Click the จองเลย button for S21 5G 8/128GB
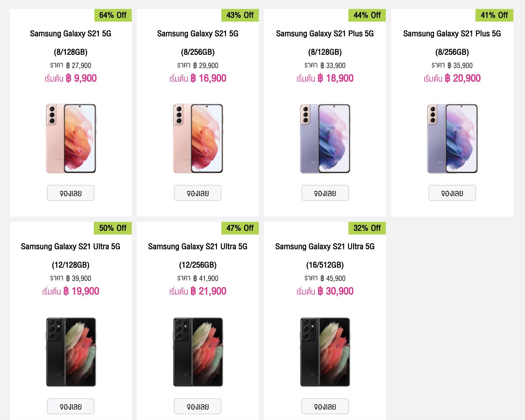 pyautogui.click(x=71, y=193)
